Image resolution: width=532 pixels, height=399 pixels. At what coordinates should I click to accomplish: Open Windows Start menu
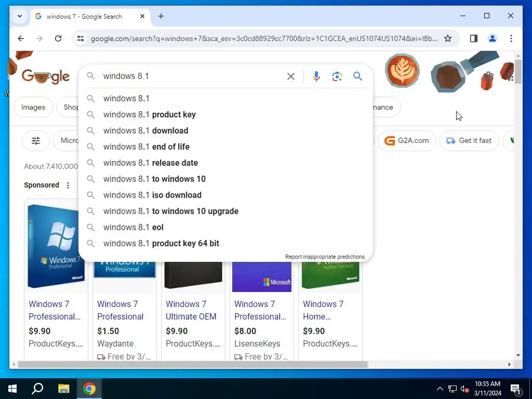click(x=12, y=389)
